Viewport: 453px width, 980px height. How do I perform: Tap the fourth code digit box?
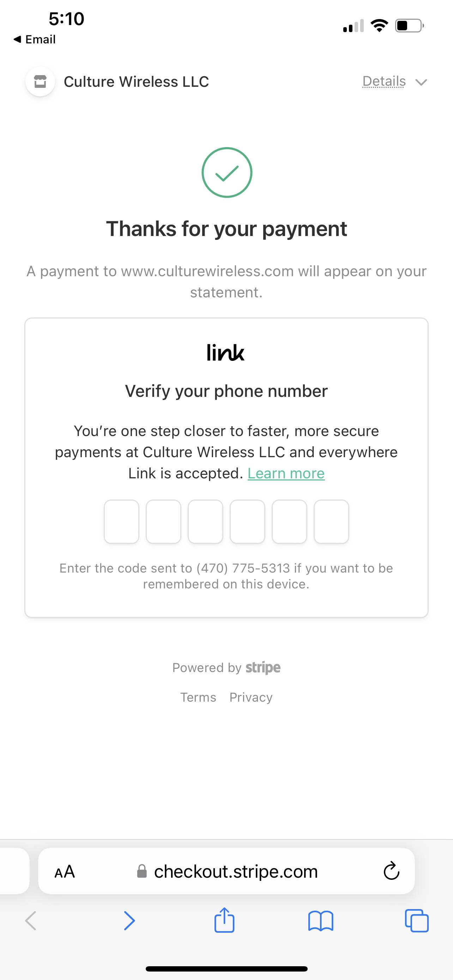click(247, 522)
